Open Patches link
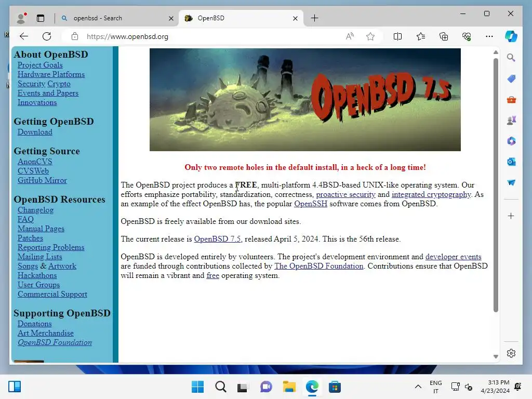 30,238
